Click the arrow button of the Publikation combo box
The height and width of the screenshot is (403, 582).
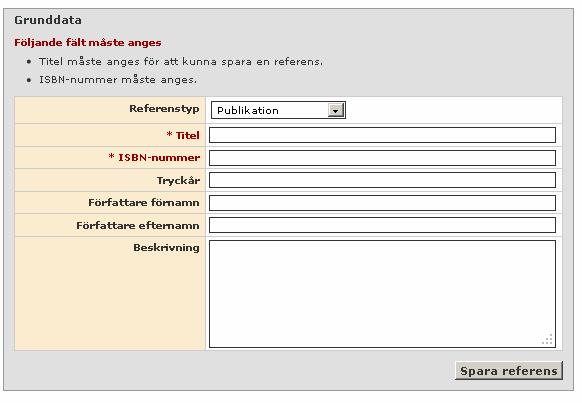pos(336,110)
